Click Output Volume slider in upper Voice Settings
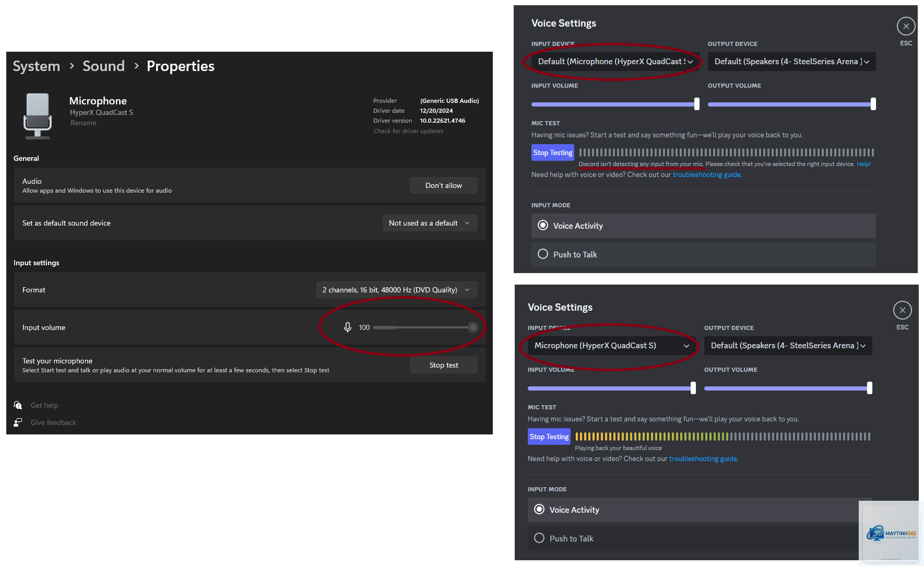 pyautogui.click(x=792, y=104)
